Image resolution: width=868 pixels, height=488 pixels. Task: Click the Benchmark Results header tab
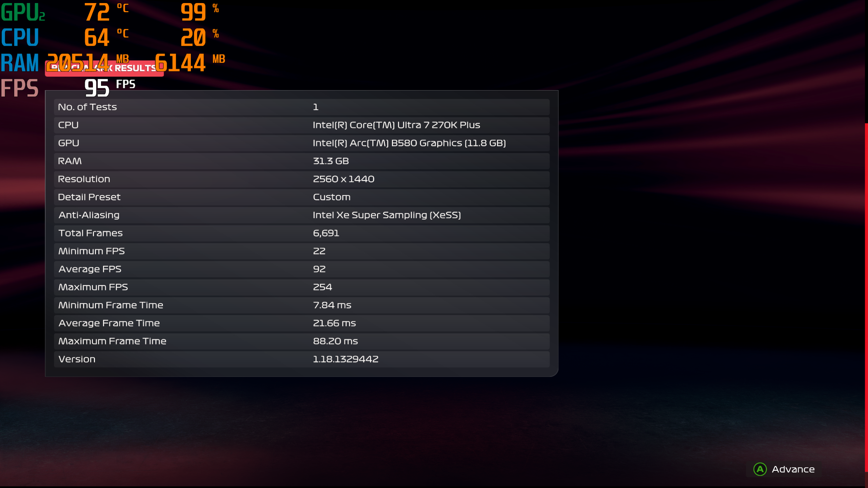tap(136, 69)
